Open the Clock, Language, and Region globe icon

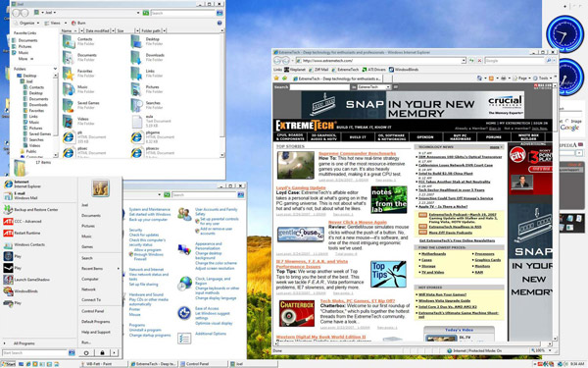coord(184,284)
